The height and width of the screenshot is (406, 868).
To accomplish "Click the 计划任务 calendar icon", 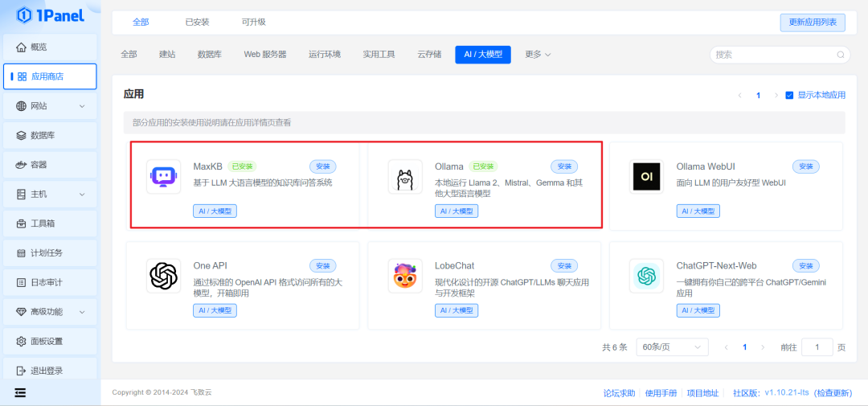I will pyautogui.click(x=21, y=253).
